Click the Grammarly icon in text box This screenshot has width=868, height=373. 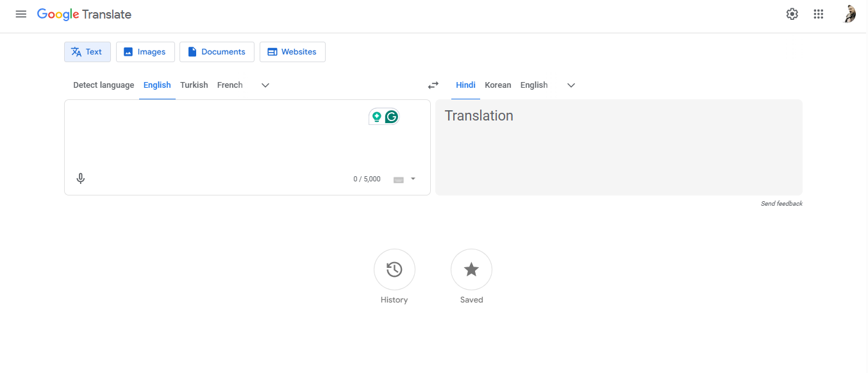point(392,117)
